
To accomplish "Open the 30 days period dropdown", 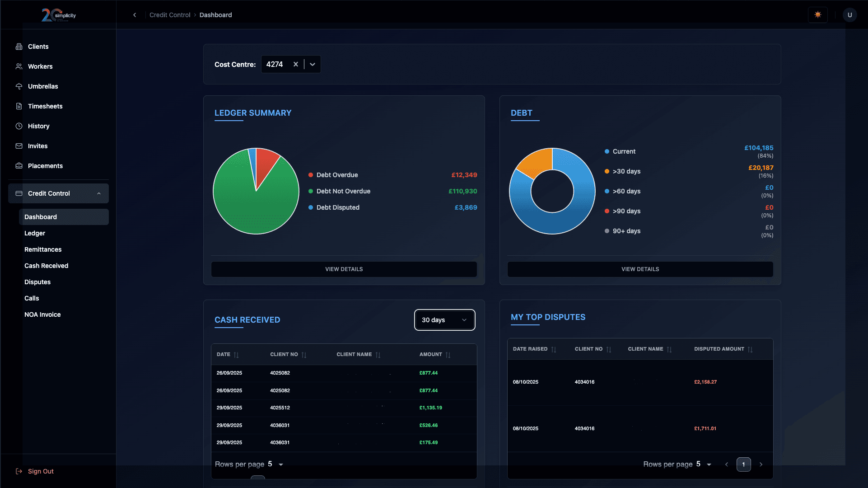I will [x=444, y=320].
